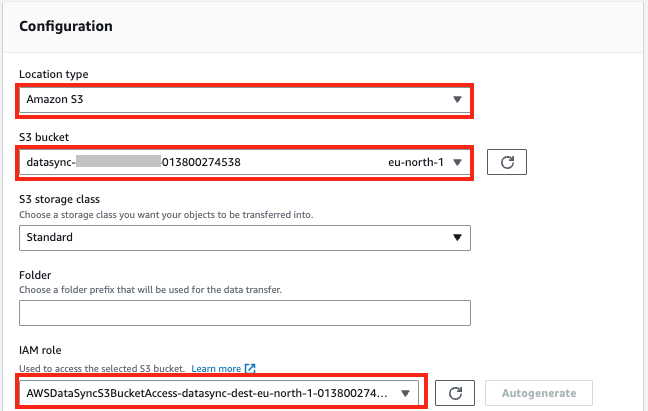Open the Location type dropdown showing Amazon S3
648x411 pixels.
click(245, 100)
